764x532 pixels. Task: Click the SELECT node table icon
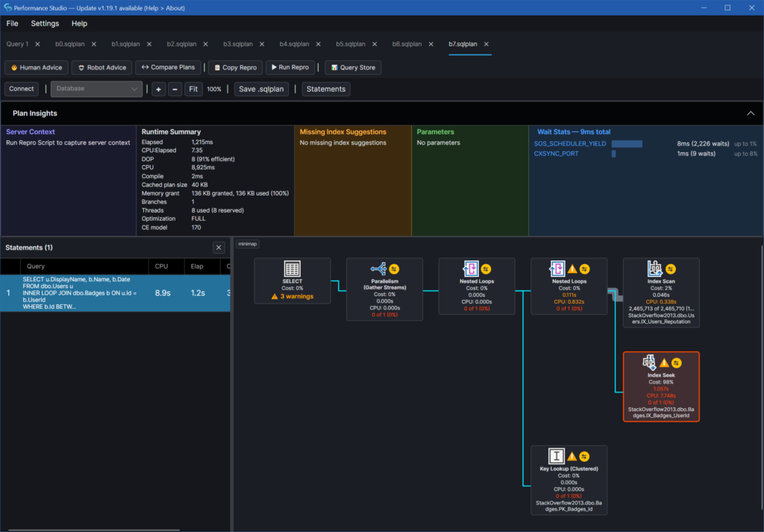pyautogui.click(x=292, y=269)
